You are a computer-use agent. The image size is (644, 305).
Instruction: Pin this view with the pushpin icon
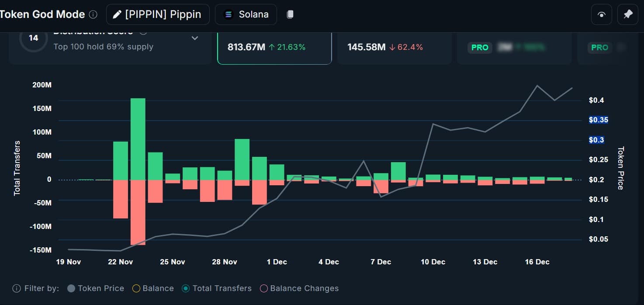click(628, 14)
